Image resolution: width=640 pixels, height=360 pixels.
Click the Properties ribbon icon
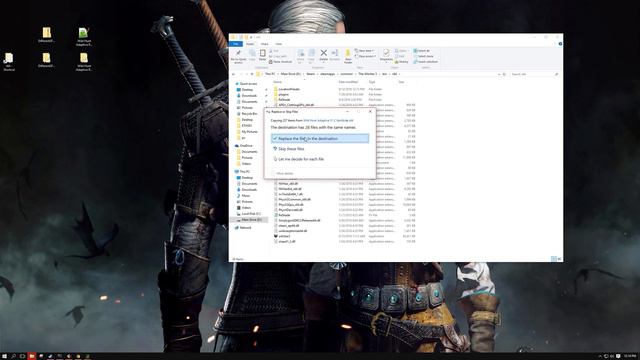click(x=386, y=56)
